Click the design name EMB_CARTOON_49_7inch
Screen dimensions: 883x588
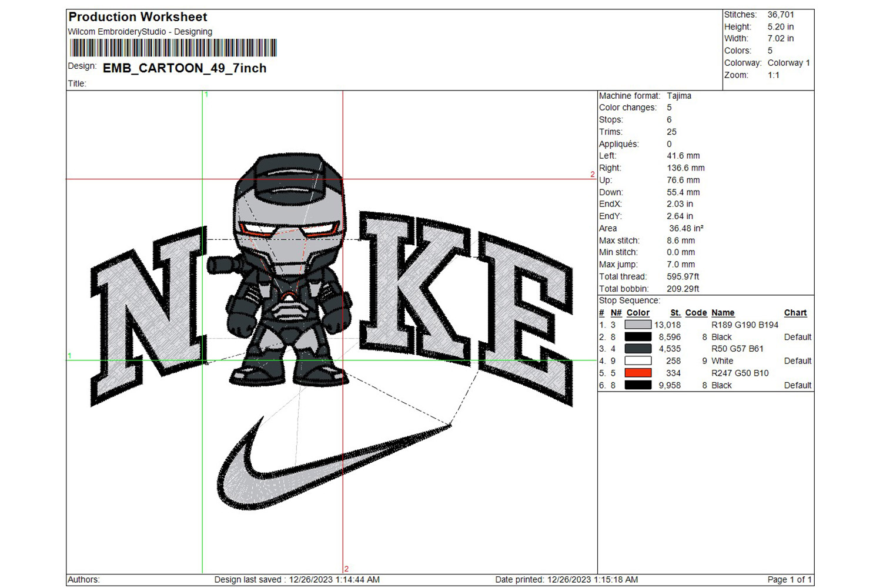click(185, 68)
